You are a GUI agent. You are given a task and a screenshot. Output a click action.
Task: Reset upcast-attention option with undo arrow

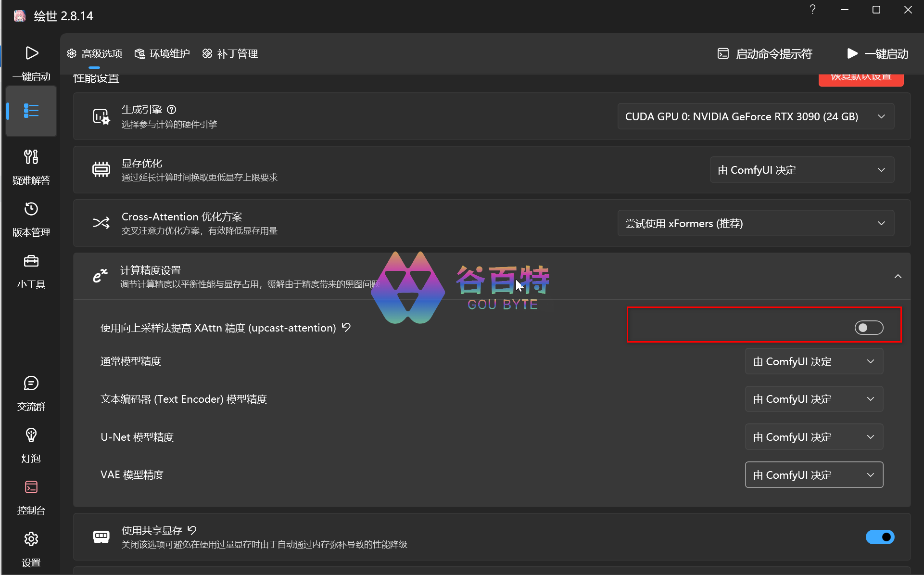coord(346,328)
